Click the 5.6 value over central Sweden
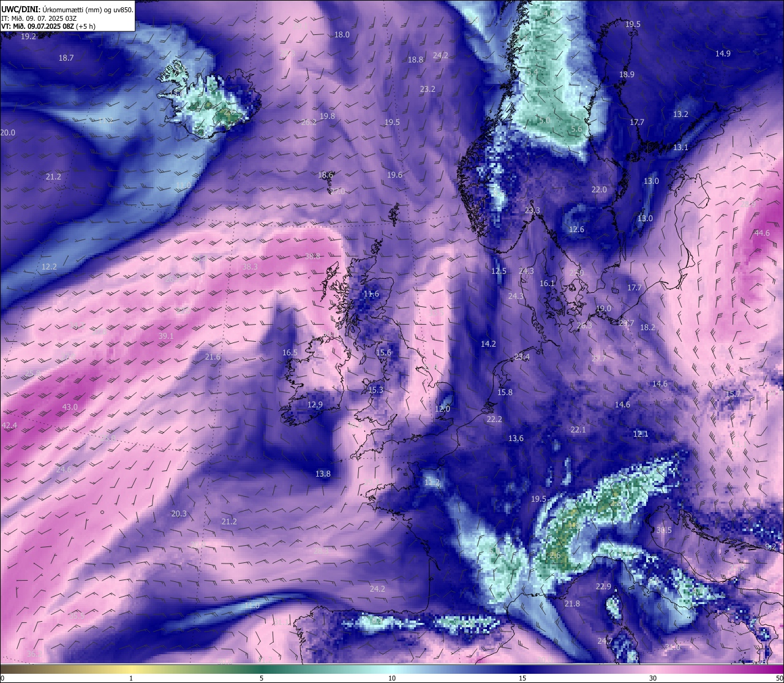 pos(576,130)
